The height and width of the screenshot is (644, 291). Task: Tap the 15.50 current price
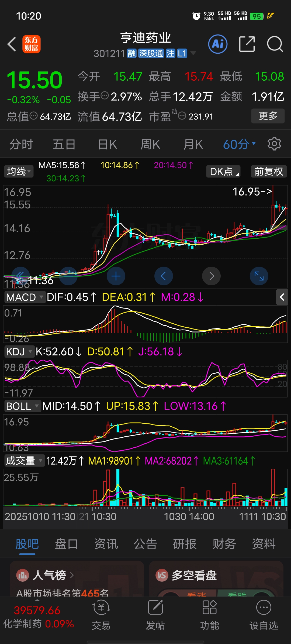coord(34,80)
